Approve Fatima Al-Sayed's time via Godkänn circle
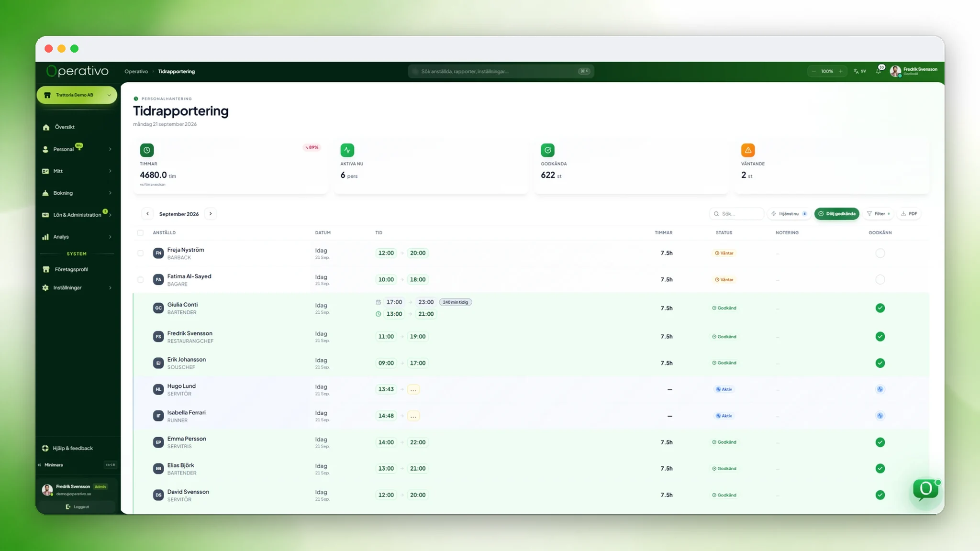 pyautogui.click(x=880, y=279)
